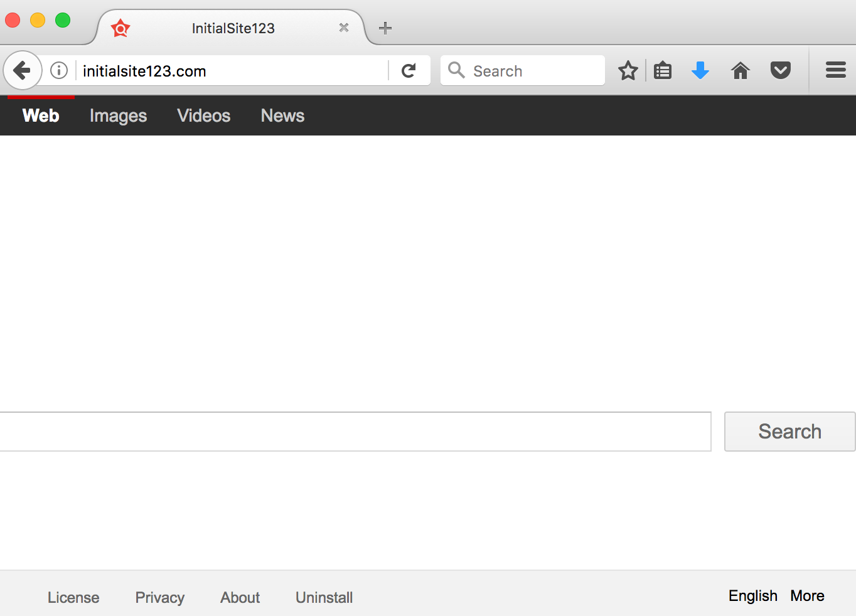Open the downloads arrow icon
This screenshot has width=856, height=616.
point(700,71)
